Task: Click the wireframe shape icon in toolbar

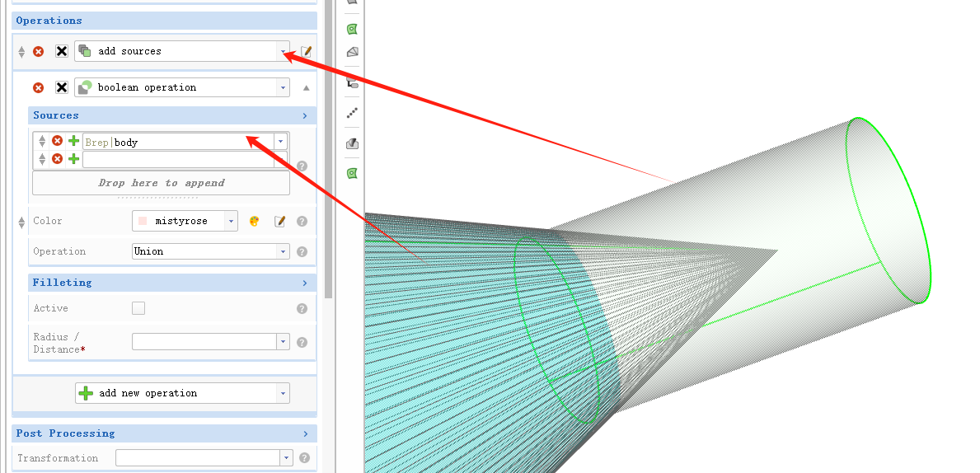Action: (x=352, y=52)
